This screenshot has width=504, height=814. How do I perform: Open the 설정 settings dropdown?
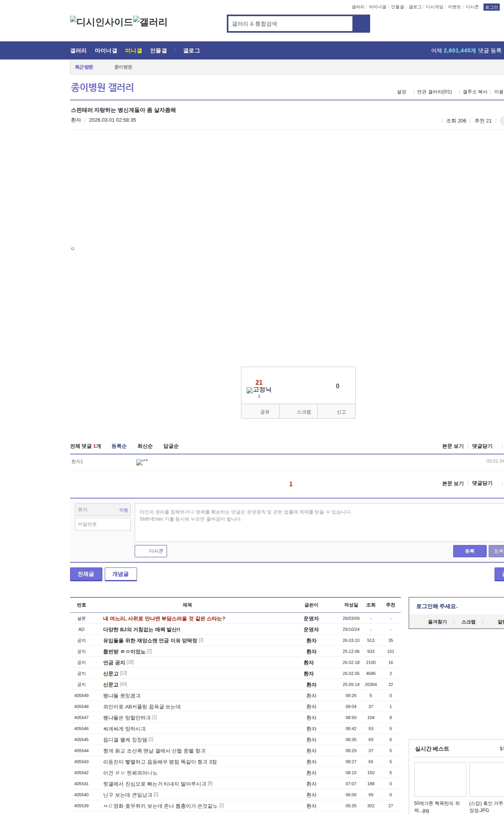[401, 92]
